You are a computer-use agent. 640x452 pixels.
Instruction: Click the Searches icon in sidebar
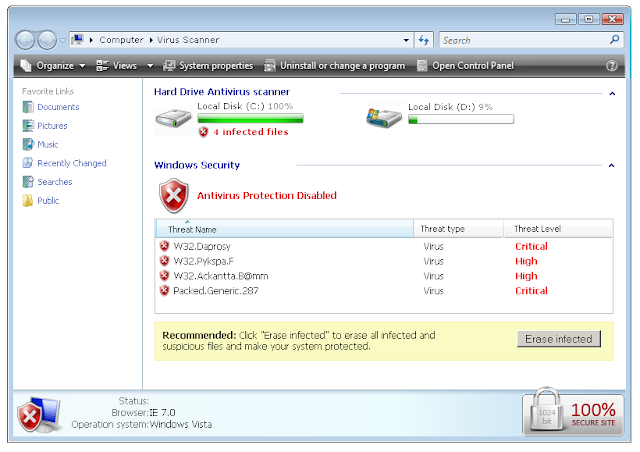pos(28,182)
